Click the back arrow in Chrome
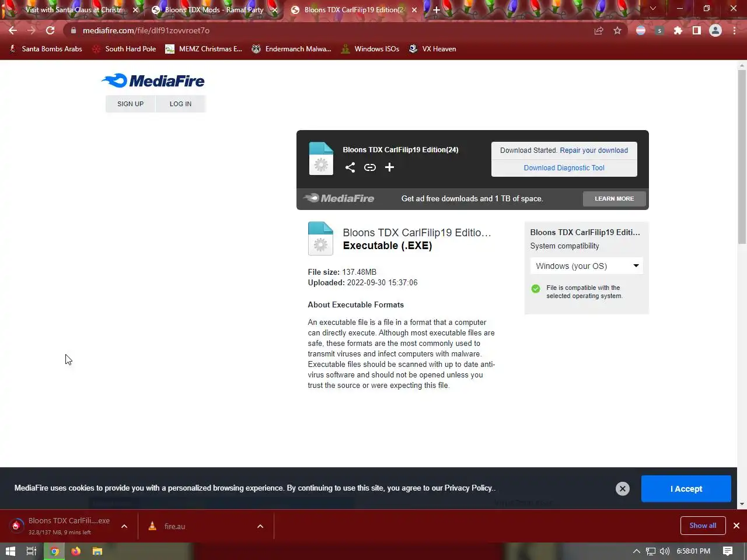Viewport: 747px width, 560px height. (13, 30)
